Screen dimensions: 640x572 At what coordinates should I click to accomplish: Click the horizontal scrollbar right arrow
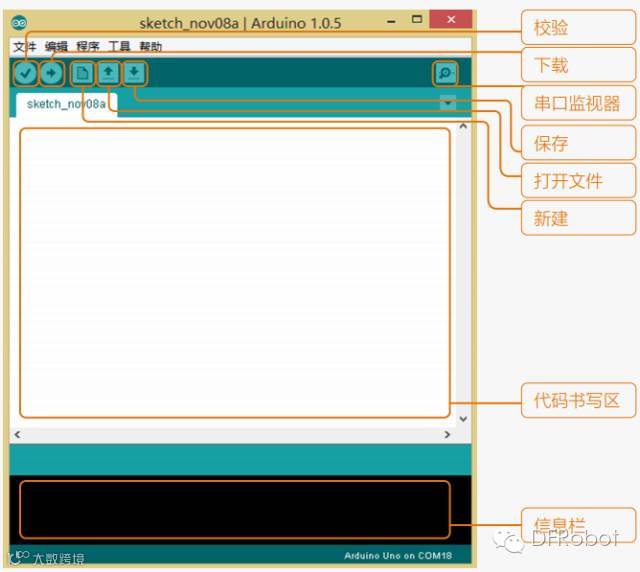tap(447, 434)
